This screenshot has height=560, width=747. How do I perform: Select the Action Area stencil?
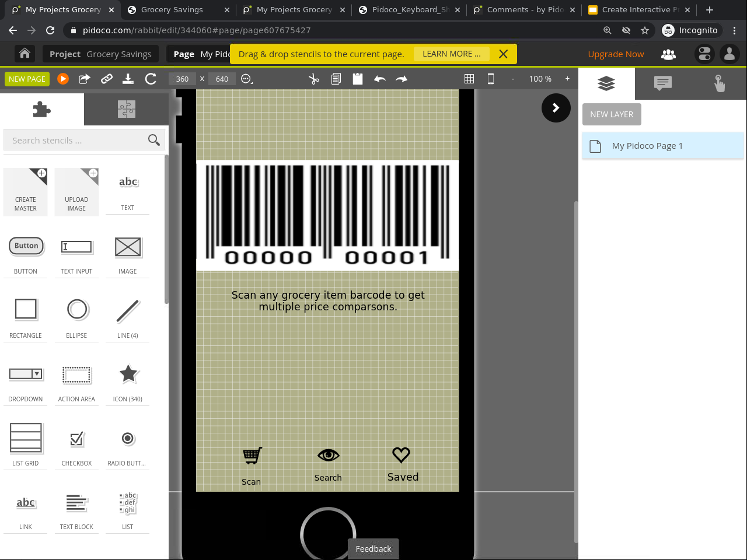click(76, 383)
